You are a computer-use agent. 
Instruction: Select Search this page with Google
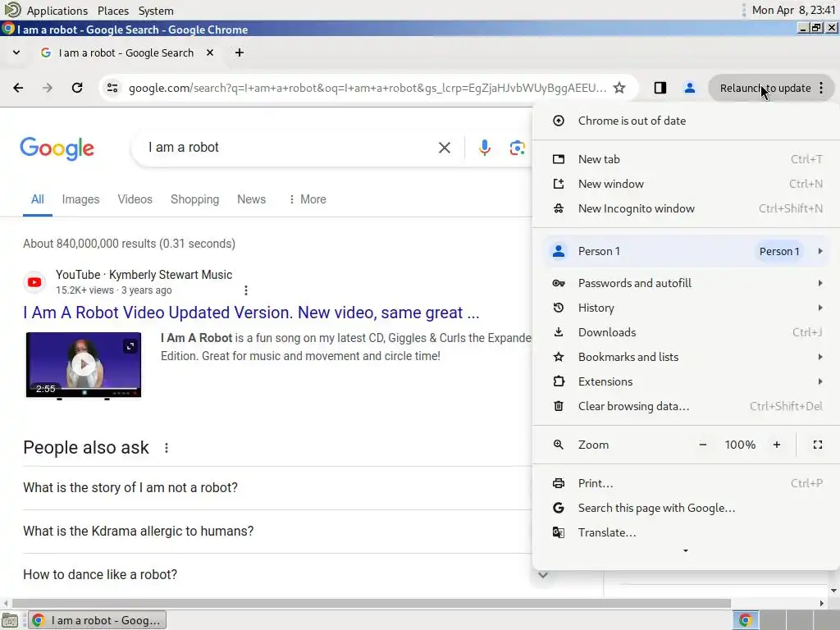[x=686, y=508]
